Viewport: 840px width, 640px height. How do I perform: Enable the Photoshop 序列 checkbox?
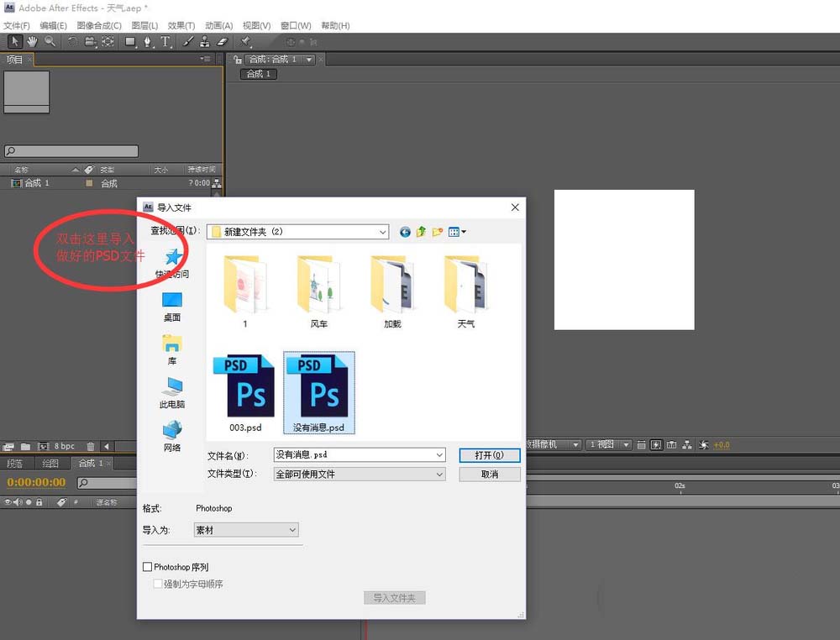point(149,568)
